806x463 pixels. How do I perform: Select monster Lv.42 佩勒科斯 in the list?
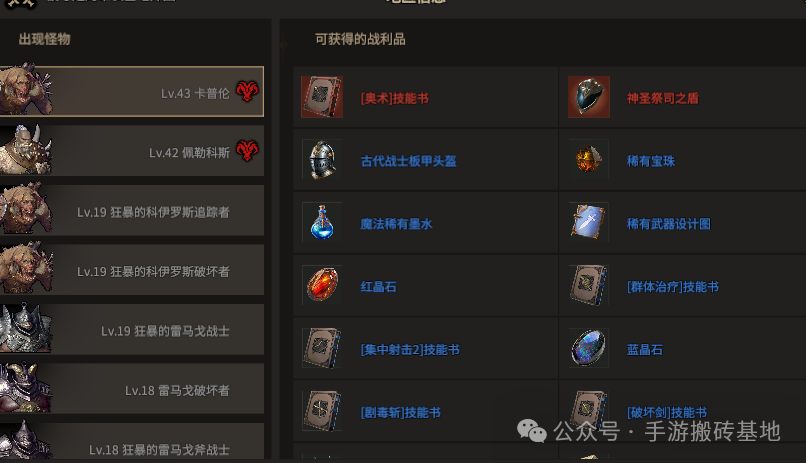pyautogui.click(x=132, y=151)
